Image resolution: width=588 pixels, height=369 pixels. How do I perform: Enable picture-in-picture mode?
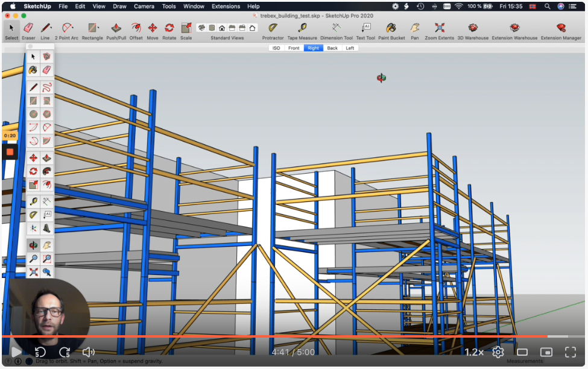point(546,352)
